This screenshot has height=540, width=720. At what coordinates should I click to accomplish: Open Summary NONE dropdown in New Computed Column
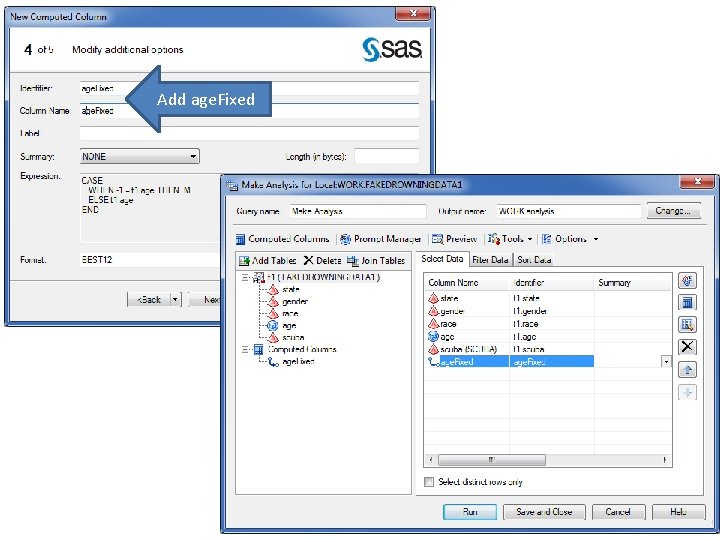140,157
